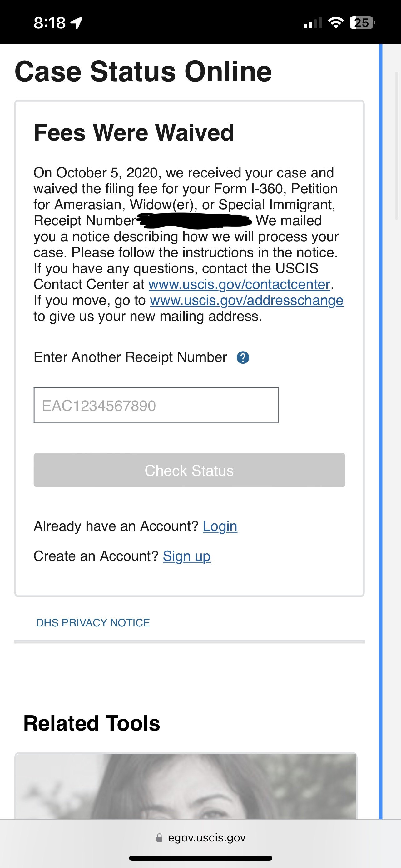This screenshot has height=868, width=401.
Task: Tap the help question mark icon
Action: point(243,357)
